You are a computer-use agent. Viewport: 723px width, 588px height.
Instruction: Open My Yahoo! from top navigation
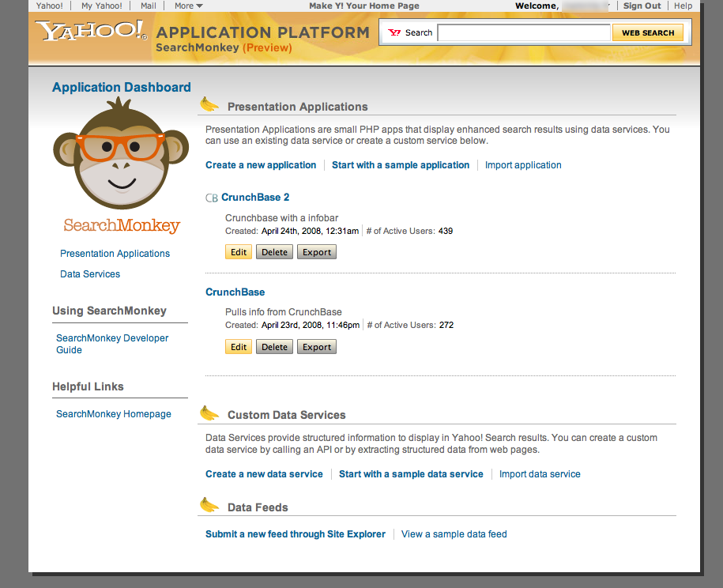102,6
